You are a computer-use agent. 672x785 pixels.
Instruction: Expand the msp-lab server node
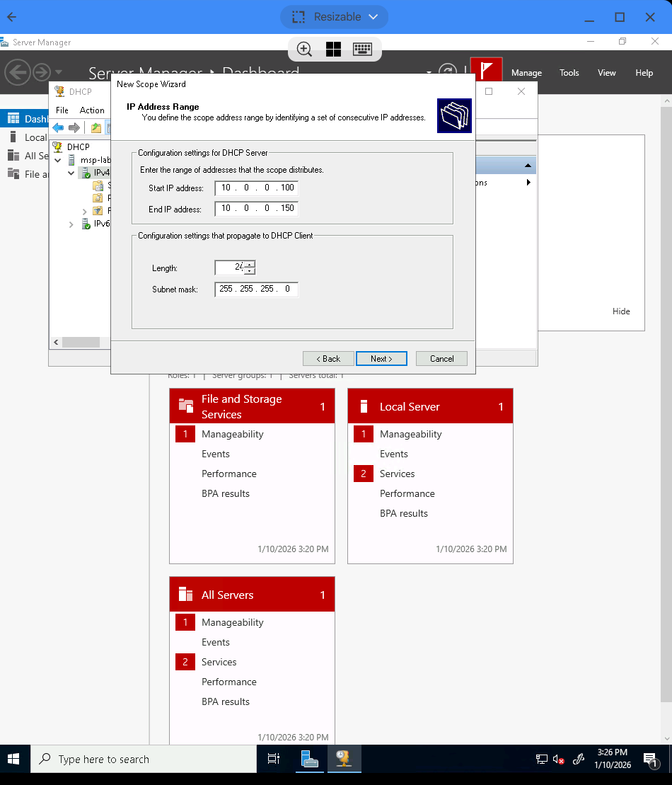[57, 160]
